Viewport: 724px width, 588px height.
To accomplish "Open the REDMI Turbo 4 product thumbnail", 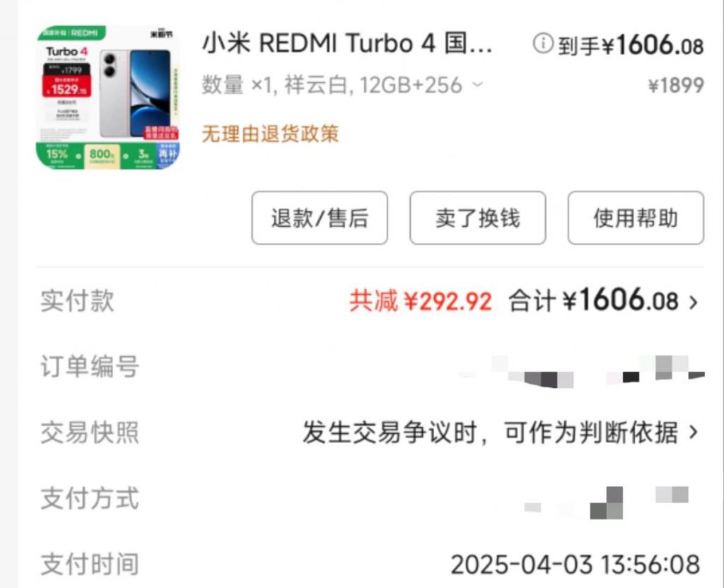I will click(x=108, y=98).
